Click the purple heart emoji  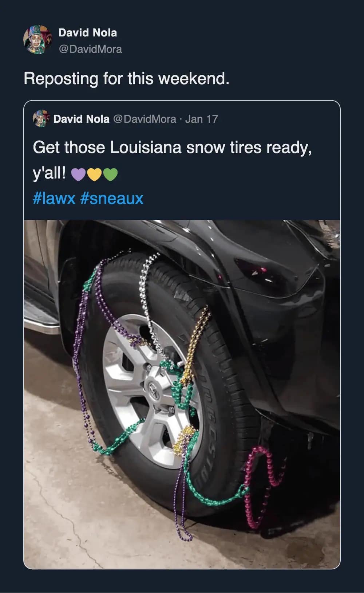click(x=78, y=175)
